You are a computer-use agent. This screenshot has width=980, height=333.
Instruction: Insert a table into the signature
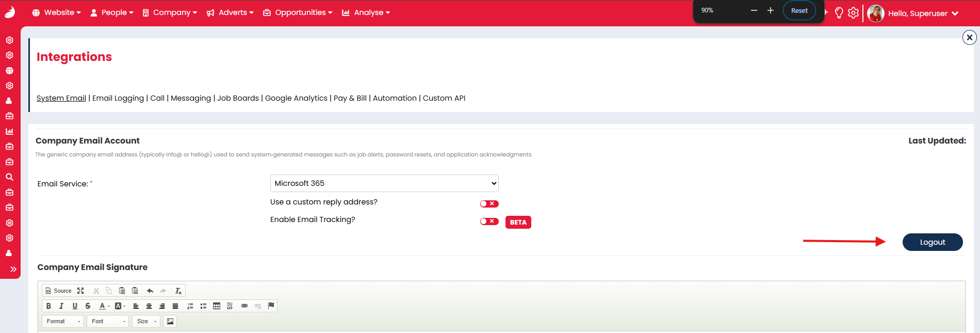(217, 306)
